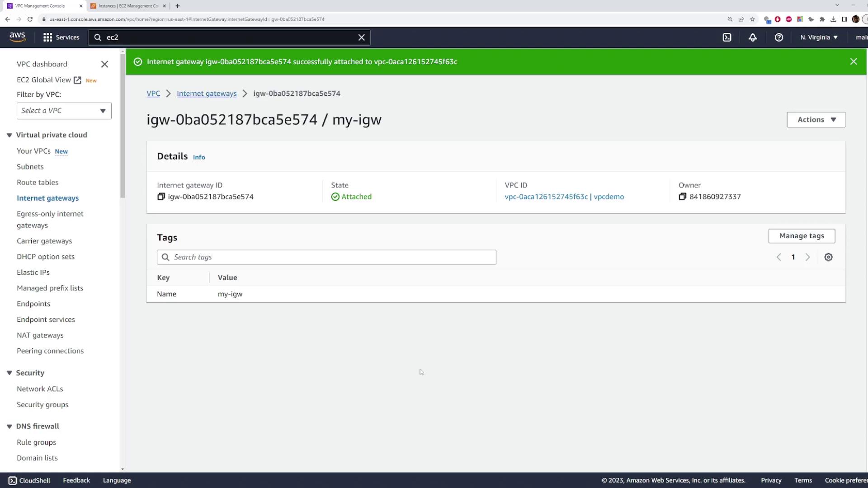Open the Select a VPC filter

click(x=64, y=111)
